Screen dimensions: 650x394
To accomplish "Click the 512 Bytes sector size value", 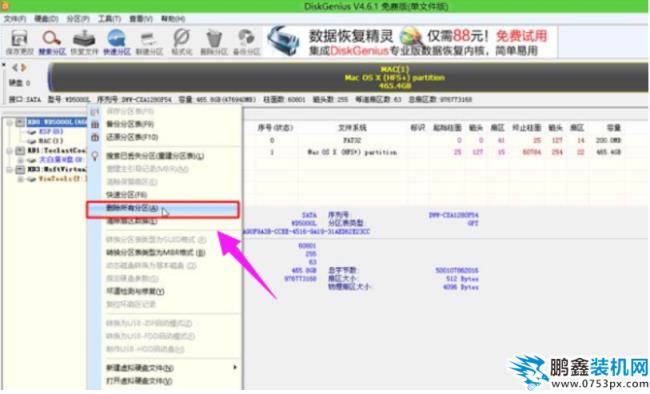I will tap(462, 279).
